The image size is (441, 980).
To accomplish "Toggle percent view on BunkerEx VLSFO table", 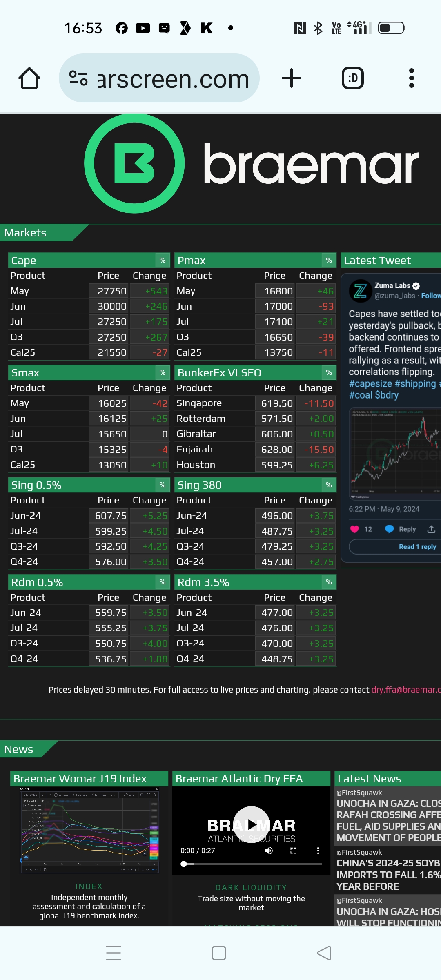I will point(329,373).
